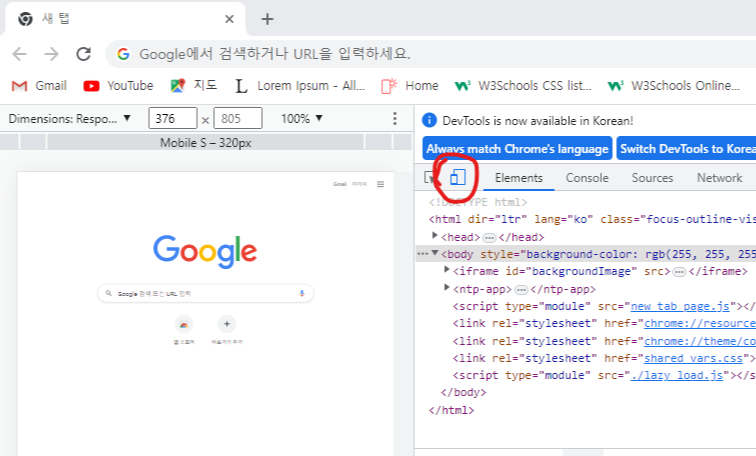Select the html dir="ltr" element line

[592, 219]
